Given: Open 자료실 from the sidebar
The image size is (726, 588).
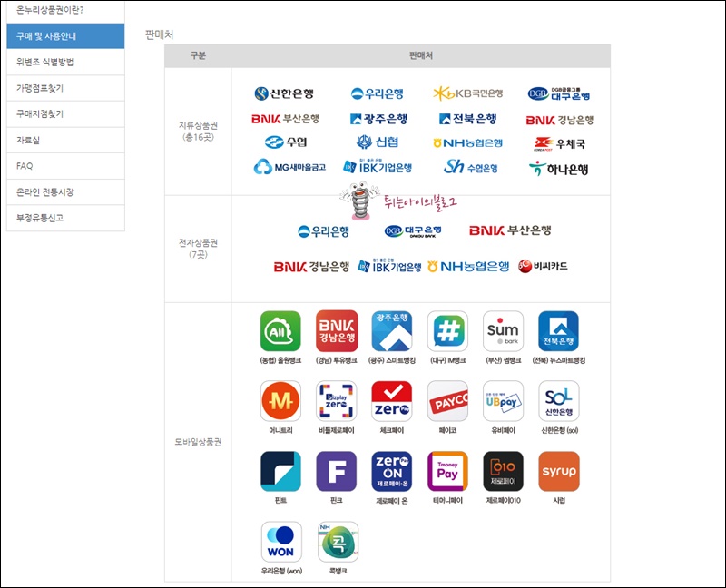Looking at the screenshot, I should tap(65, 140).
